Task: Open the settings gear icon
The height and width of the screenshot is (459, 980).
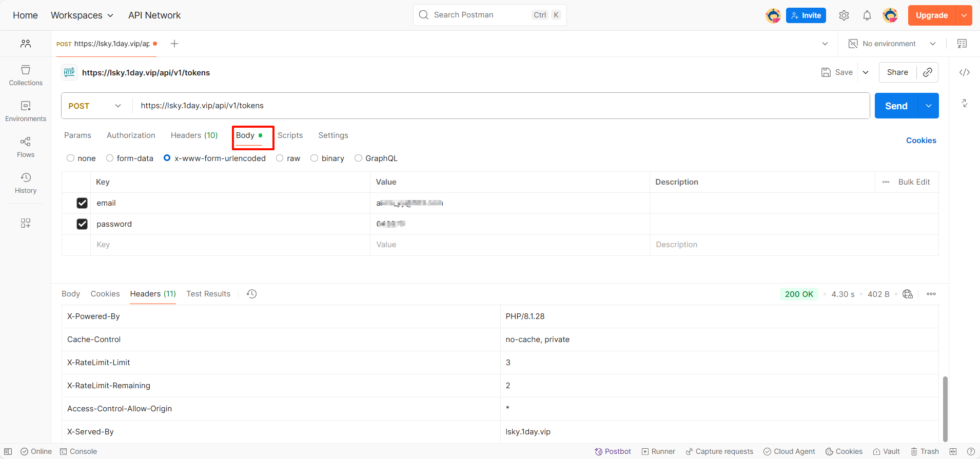Action: coord(844,15)
